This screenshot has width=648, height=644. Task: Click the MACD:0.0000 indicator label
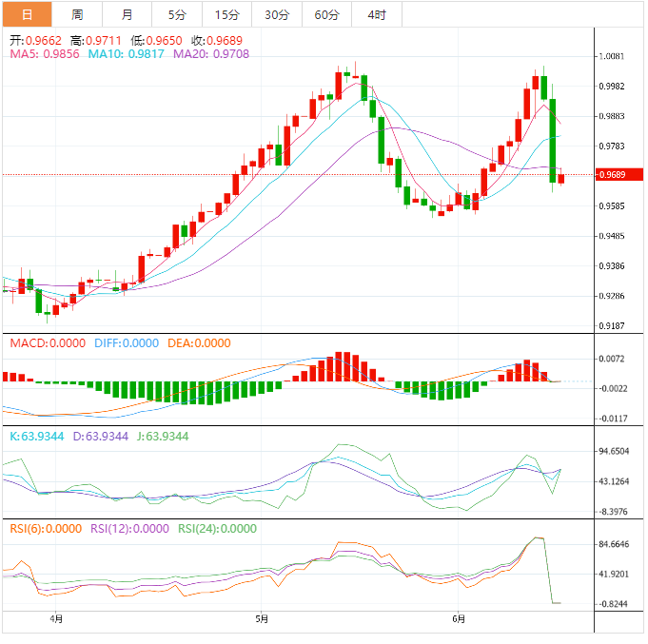click(48, 343)
